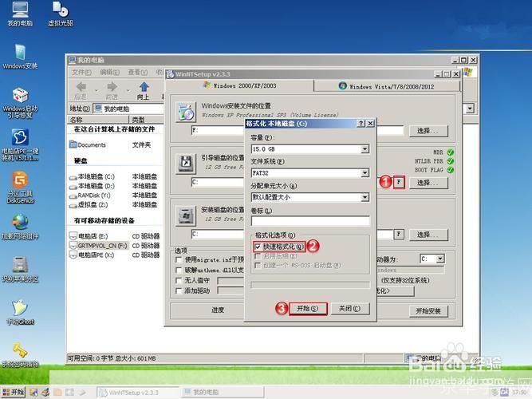Click the Windows install source disc icon
Screen dimensions: 532x399
click(186, 112)
